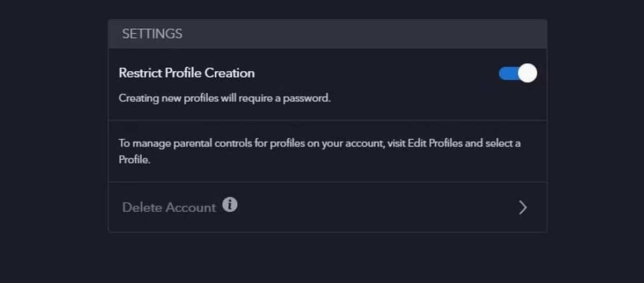Show Delete Account details via the circled i
This screenshot has width=644, height=283.
[230, 205]
